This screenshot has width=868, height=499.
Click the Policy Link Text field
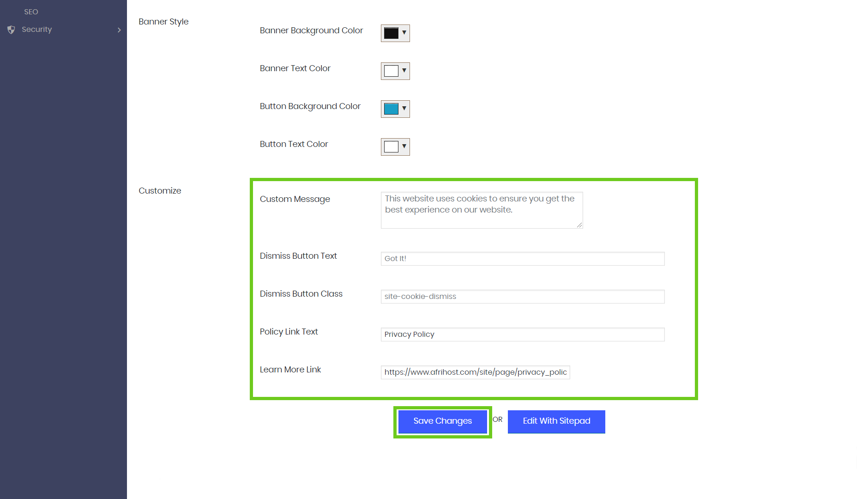[x=522, y=335]
